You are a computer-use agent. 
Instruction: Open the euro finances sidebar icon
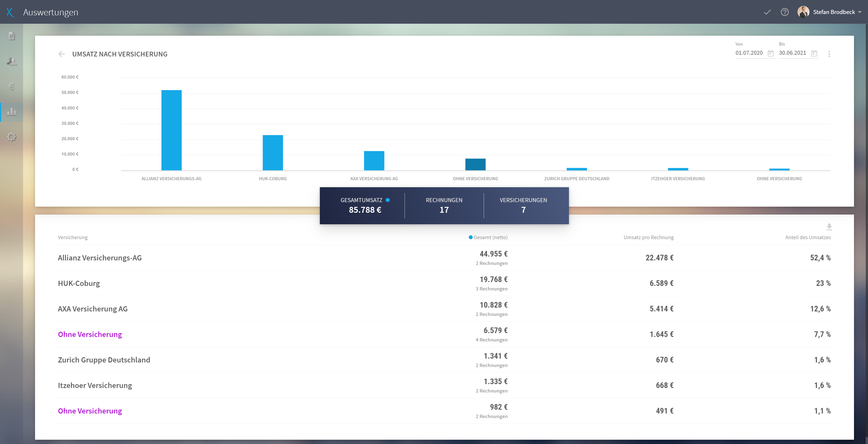(12, 86)
